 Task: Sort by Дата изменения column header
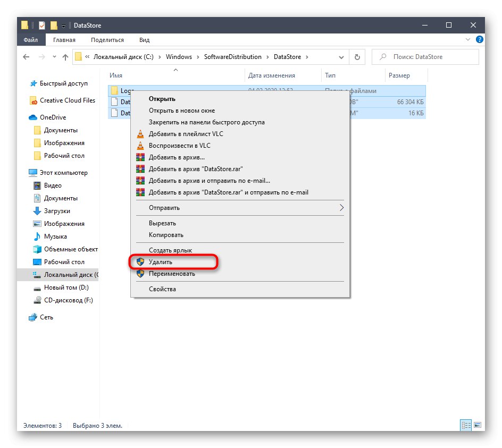272,75
